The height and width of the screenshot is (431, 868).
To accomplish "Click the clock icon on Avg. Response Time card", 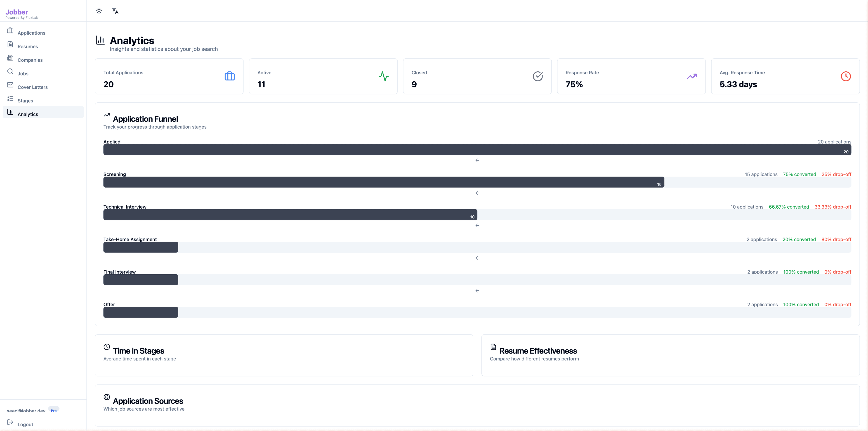I will point(846,76).
